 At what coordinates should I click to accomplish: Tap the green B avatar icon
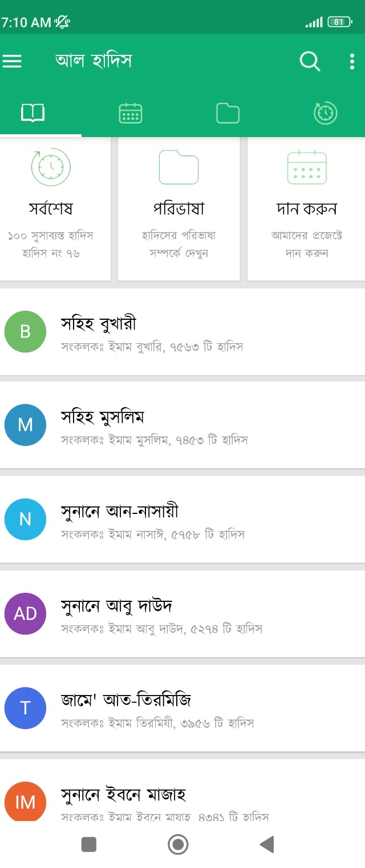coord(25,332)
